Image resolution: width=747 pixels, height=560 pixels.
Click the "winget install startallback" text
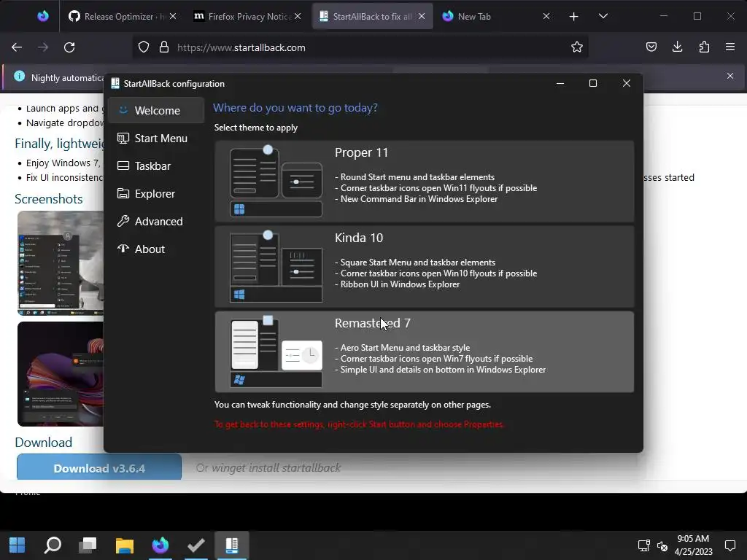click(x=276, y=467)
